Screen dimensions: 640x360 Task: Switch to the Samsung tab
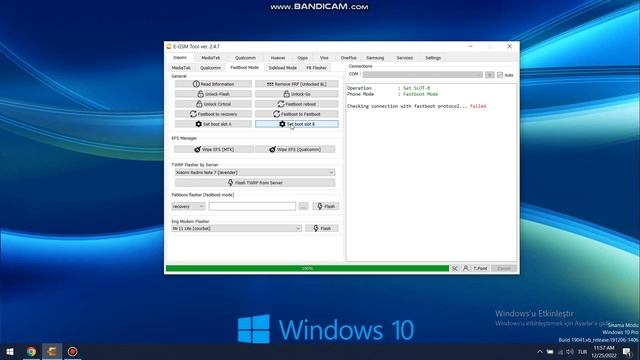tap(375, 58)
